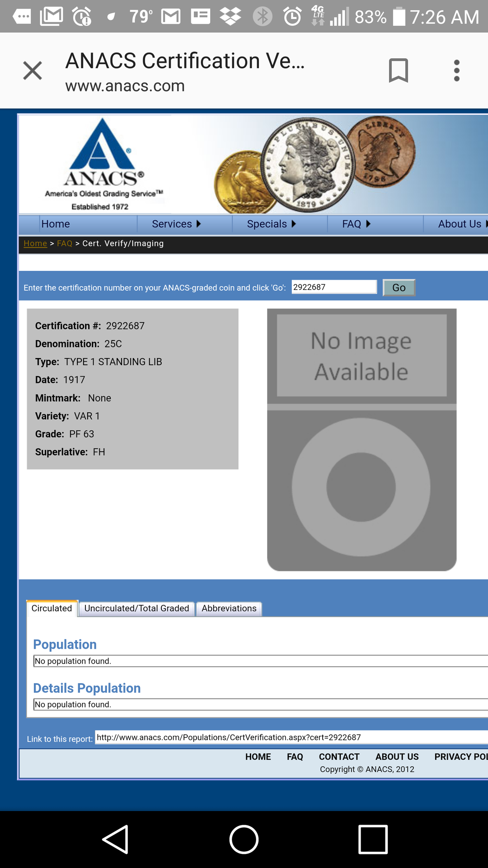Click the No Image Available placeholder
This screenshot has height=868, width=488.
pyautogui.click(x=361, y=440)
